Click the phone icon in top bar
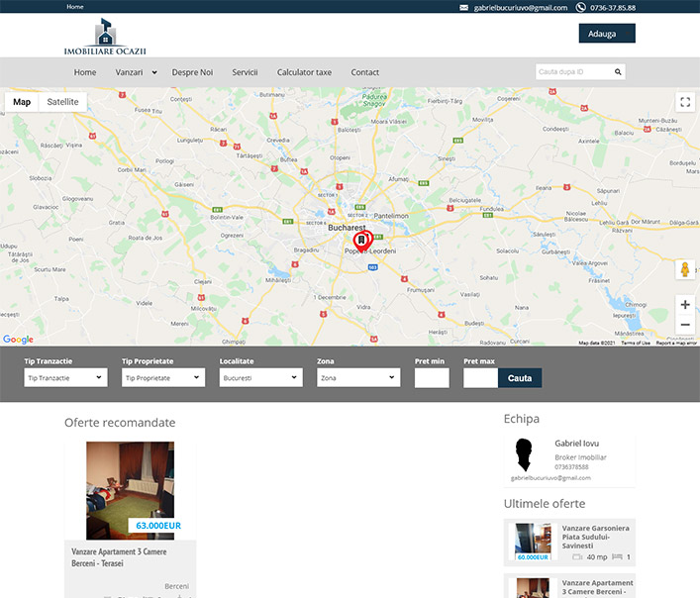This screenshot has height=598, width=700. 580,7
